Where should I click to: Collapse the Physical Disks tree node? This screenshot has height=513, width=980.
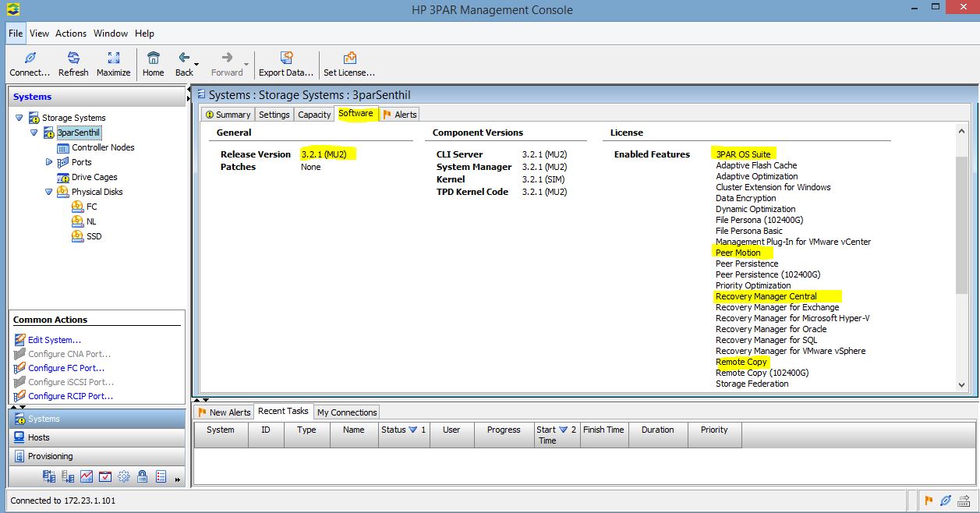(x=48, y=192)
